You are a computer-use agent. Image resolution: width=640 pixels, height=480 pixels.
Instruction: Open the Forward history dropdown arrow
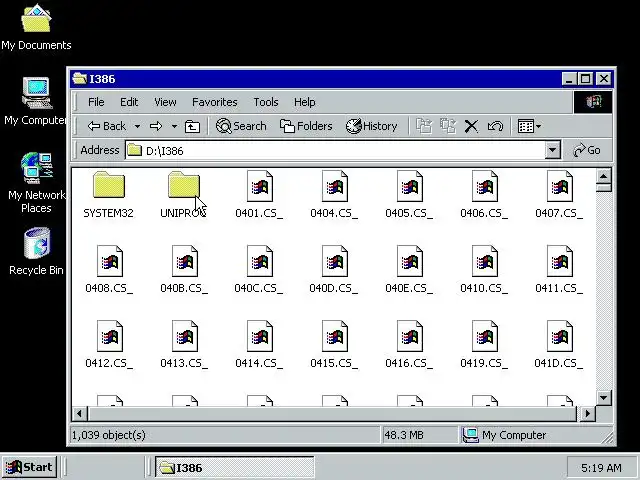pyautogui.click(x=174, y=127)
